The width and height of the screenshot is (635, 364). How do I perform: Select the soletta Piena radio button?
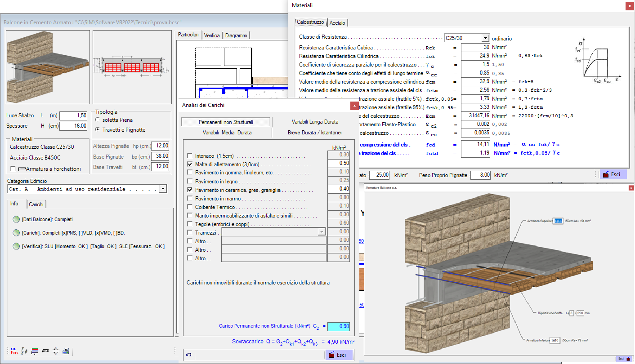click(x=98, y=120)
